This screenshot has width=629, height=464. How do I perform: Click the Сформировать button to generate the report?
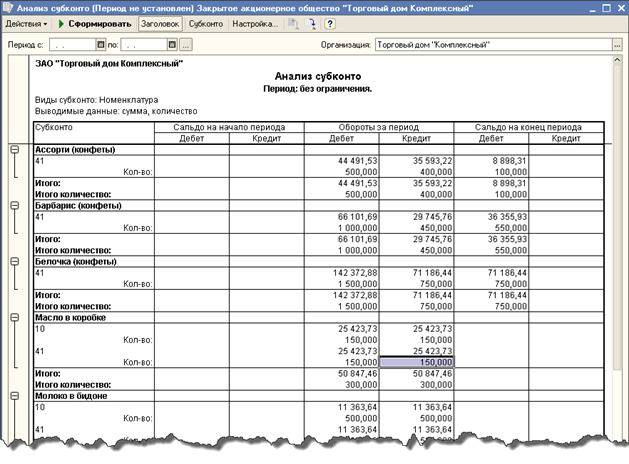click(x=95, y=24)
